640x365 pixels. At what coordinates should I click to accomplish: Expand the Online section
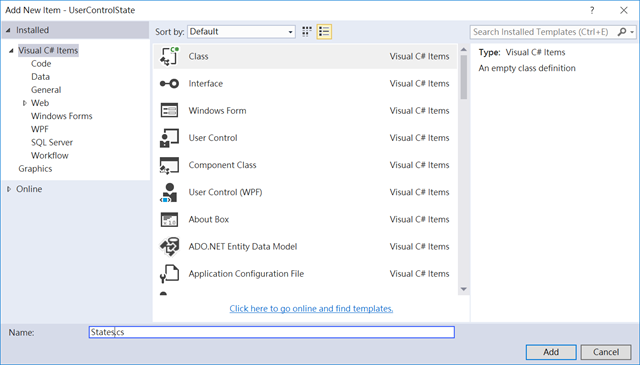click(x=9, y=189)
